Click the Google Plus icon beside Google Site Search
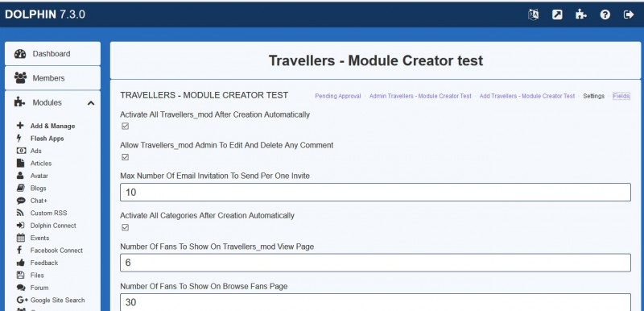The image size is (644, 311). point(23,300)
